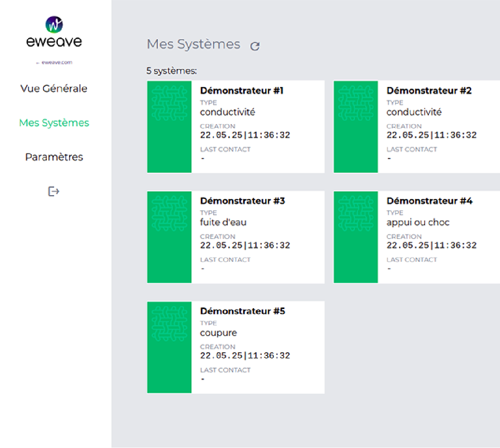This screenshot has height=448, width=500.
Task: Click the appui ou choc type text
Action: [x=418, y=222]
